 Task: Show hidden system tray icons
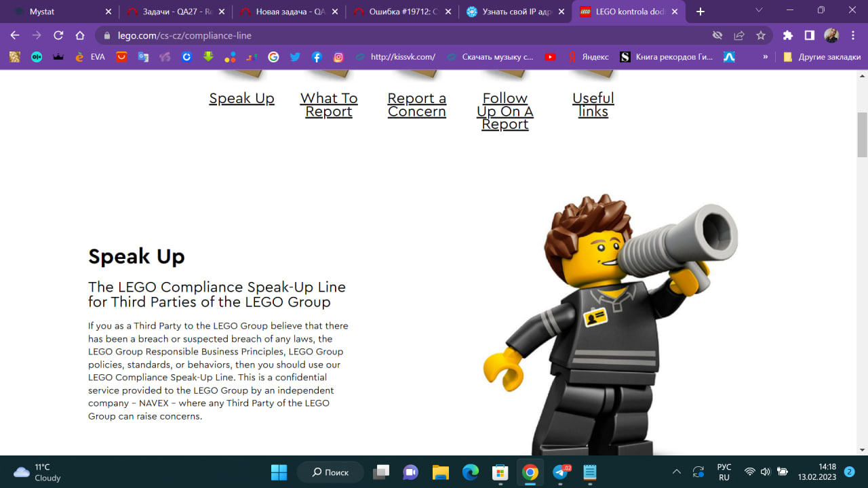click(676, 472)
